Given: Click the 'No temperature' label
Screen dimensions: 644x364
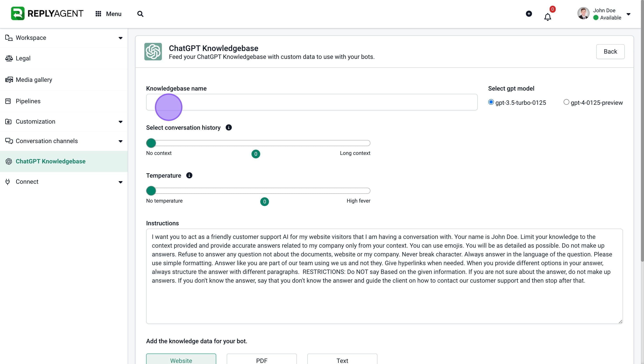Looking at the screenshot, I should point(164,201).
